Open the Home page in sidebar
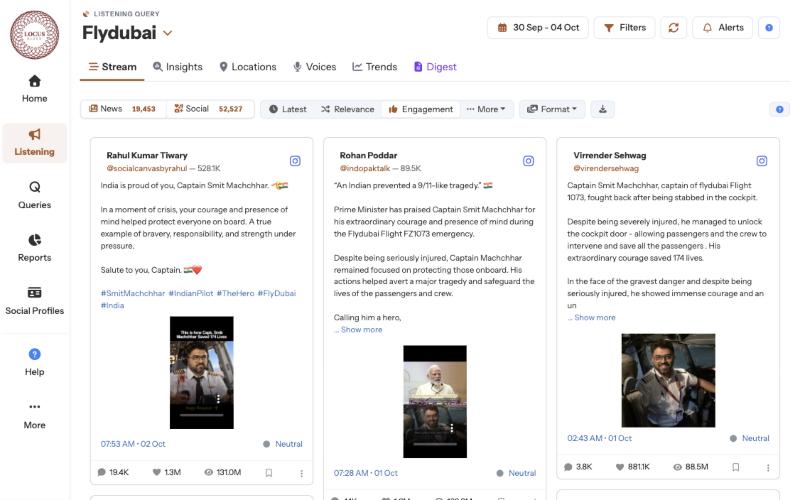Viewport: 800px width, 500px height. click(x=34, y=88)
